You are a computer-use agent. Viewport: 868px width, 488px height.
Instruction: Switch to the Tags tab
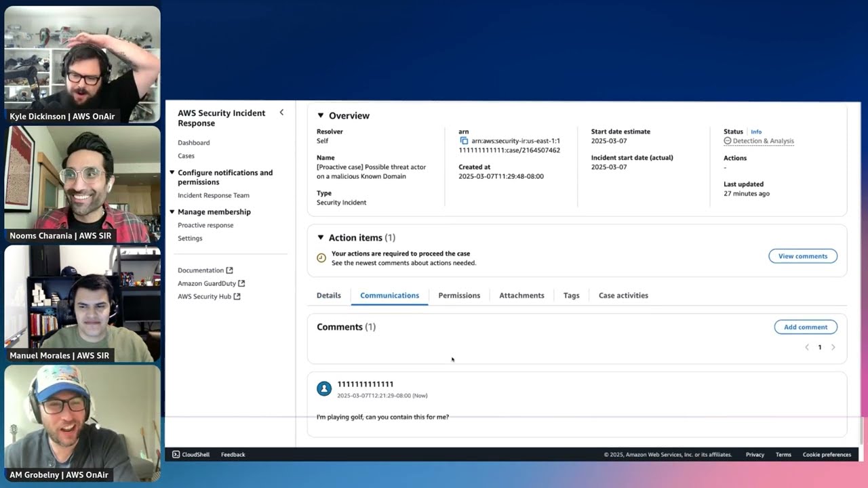(x=571, y=296)
